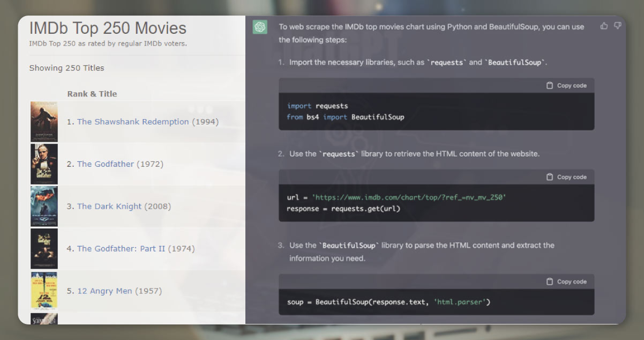Click the thumbs up icon on ChatGPT response

604,26
